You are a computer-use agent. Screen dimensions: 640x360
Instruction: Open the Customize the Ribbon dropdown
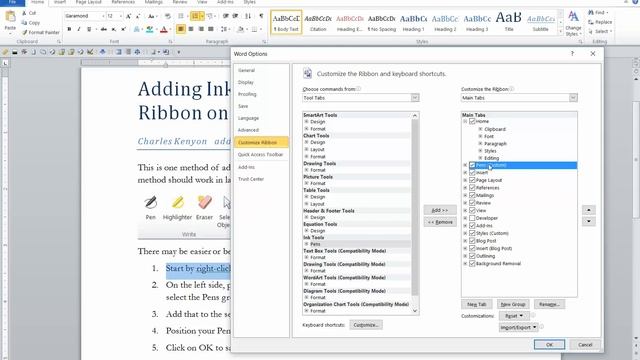573,98
